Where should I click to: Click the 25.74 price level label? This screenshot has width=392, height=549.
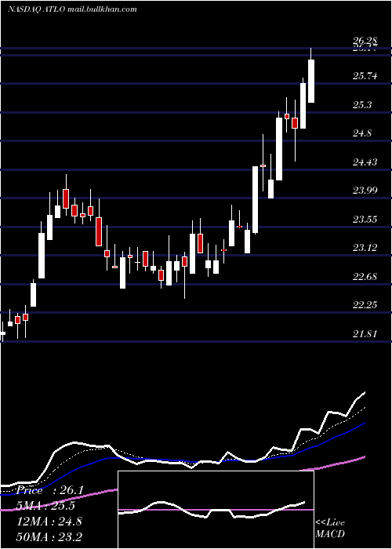point(365,75)
